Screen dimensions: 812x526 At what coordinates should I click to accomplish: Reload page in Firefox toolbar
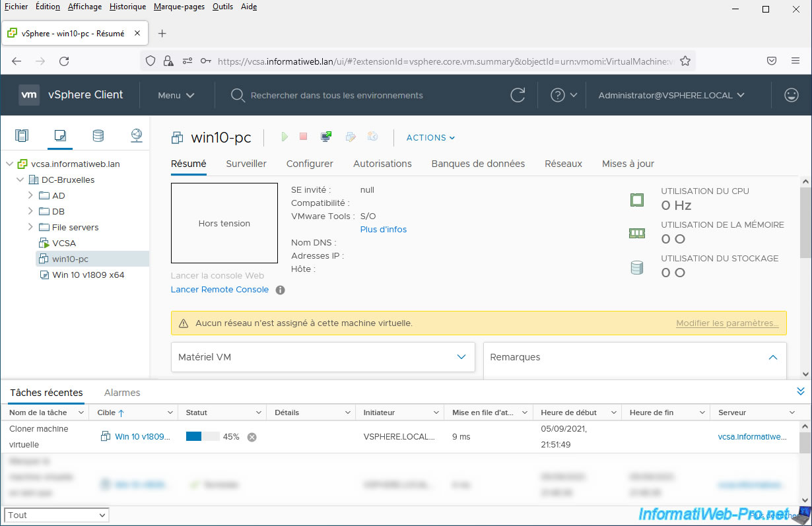coord(64,61)
